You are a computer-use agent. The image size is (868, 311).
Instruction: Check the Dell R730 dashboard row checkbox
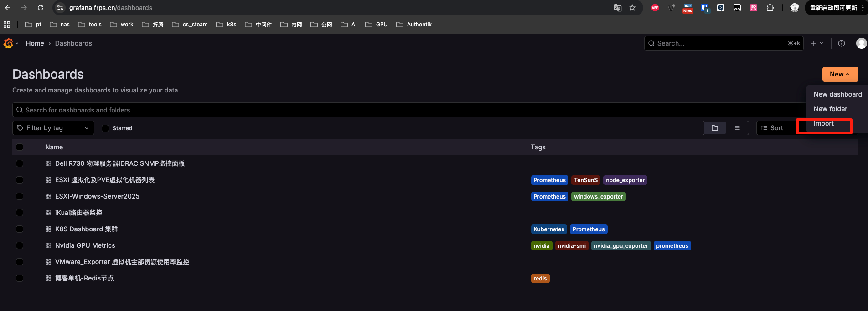click(20, 163)
